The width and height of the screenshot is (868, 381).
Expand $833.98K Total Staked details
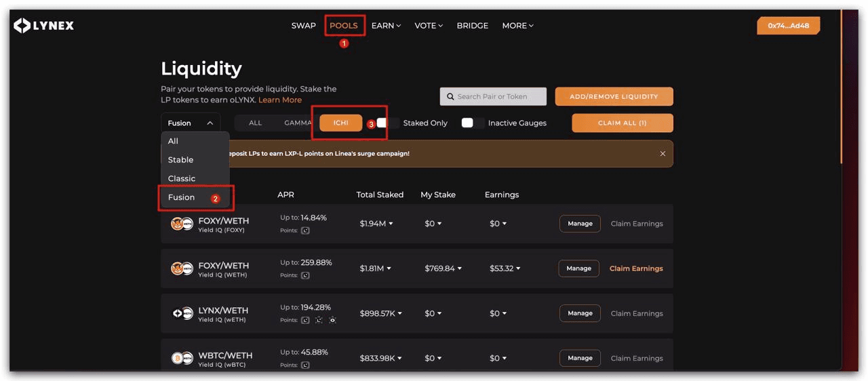pyautogui.click(x=381, y=358)
